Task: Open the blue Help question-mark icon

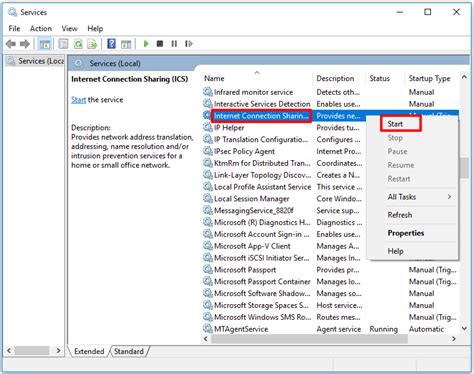Action: (x=111, y=44)
